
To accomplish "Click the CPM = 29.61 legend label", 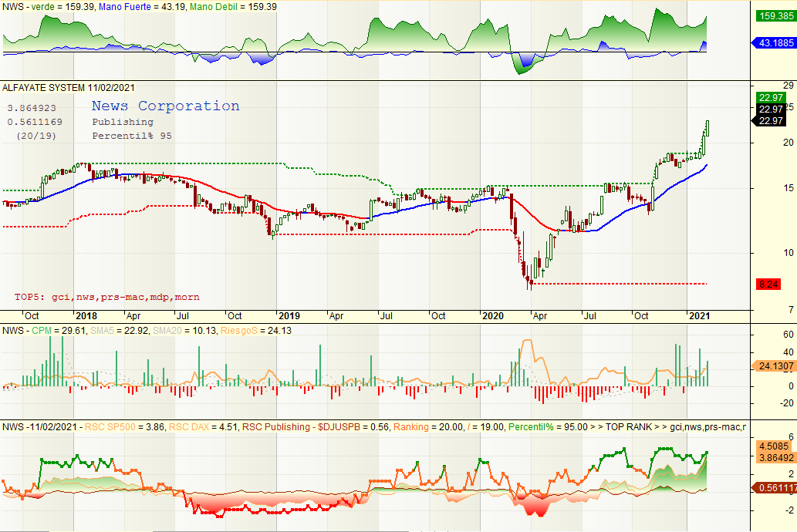I will (59, 330).
